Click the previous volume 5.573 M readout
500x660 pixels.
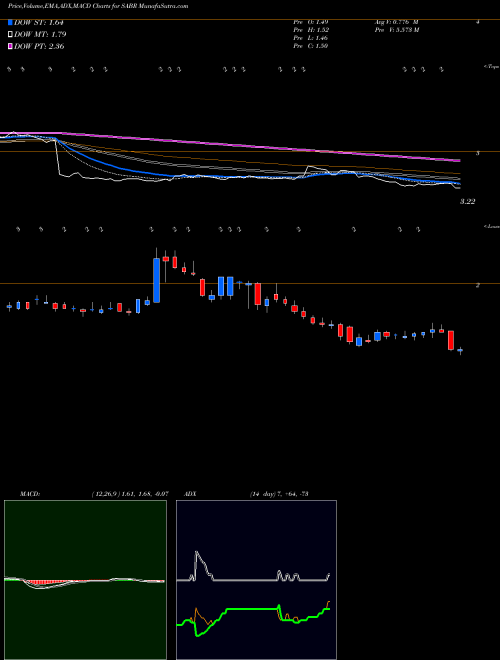point(397,30)
